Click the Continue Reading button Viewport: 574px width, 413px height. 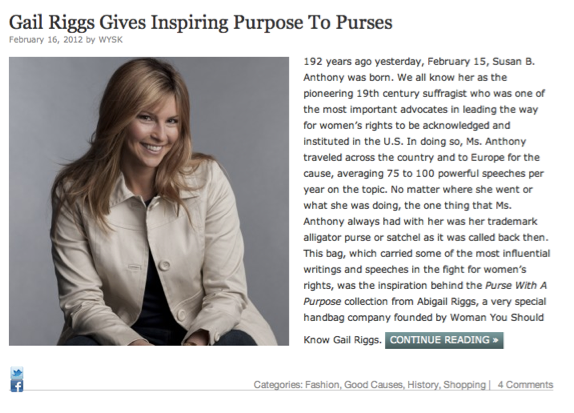444,340
